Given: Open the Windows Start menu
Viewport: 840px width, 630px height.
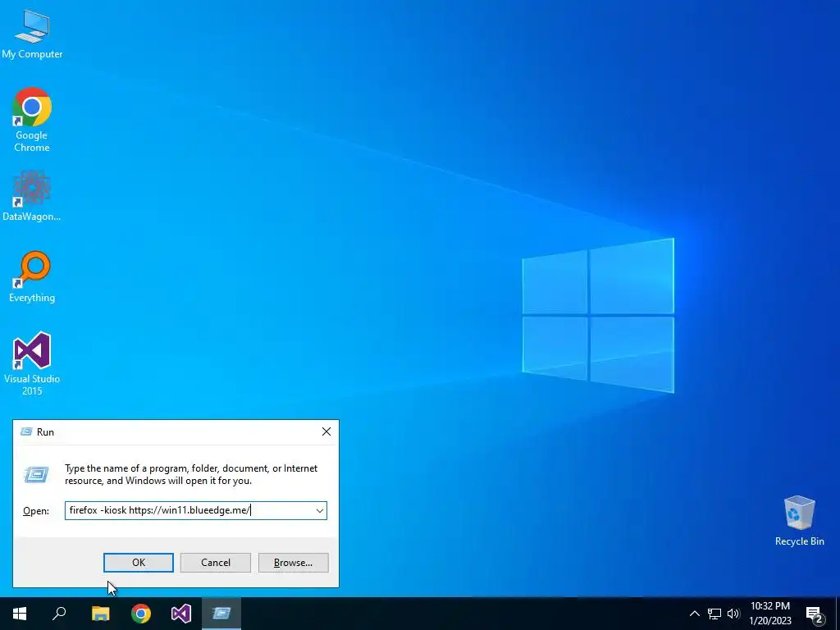Looking at the screenshot, I should coord(20,614).
